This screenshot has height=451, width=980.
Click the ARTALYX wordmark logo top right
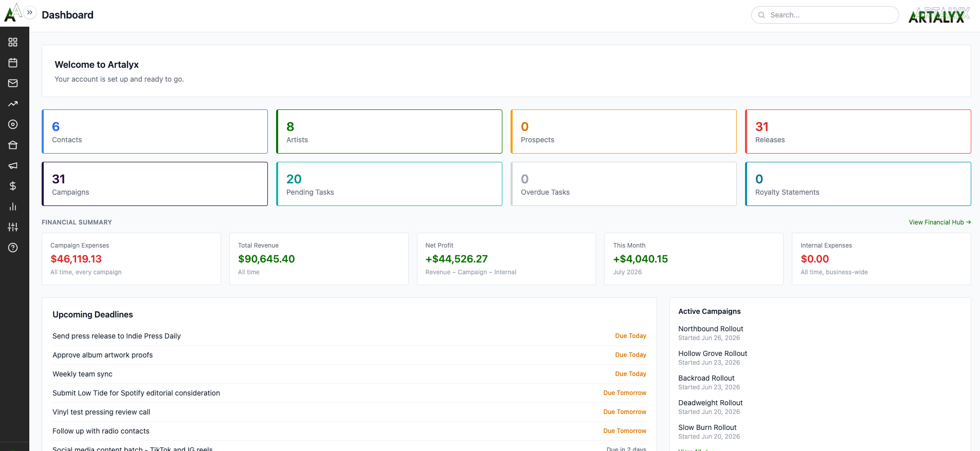(x=939, y=15)
